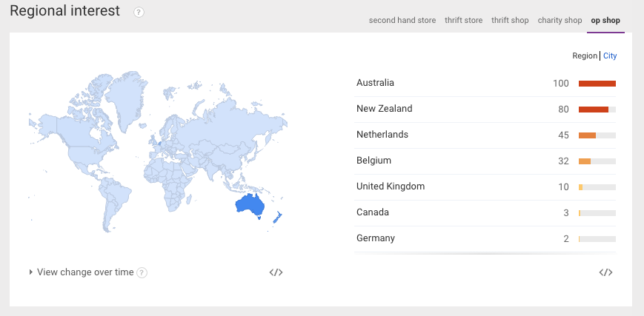Select Netherlands from the region list
This screenshot has height=316, width=644.
(x=382, y=135)
